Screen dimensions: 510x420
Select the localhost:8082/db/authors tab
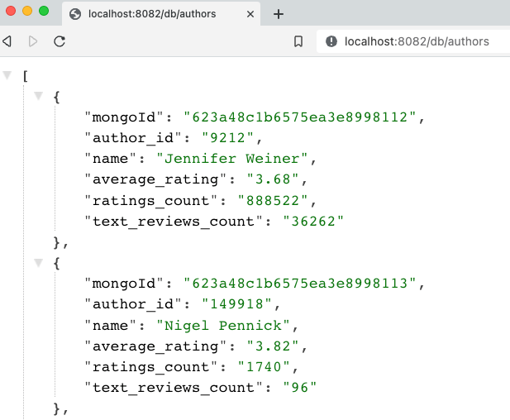click(161, 14)
